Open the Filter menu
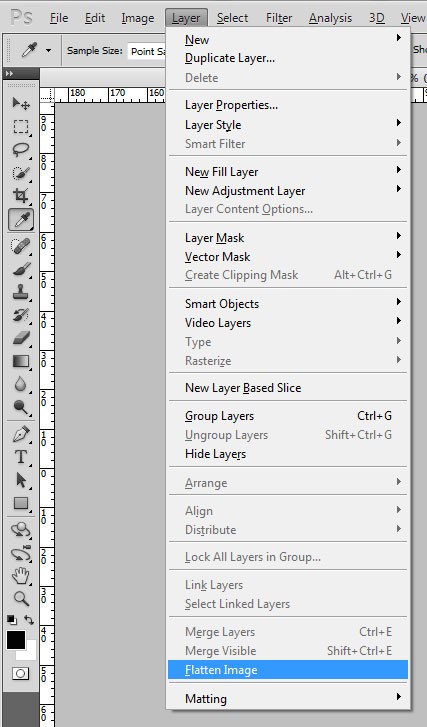This screenshot has height=727, width=427. click(279, 18)
